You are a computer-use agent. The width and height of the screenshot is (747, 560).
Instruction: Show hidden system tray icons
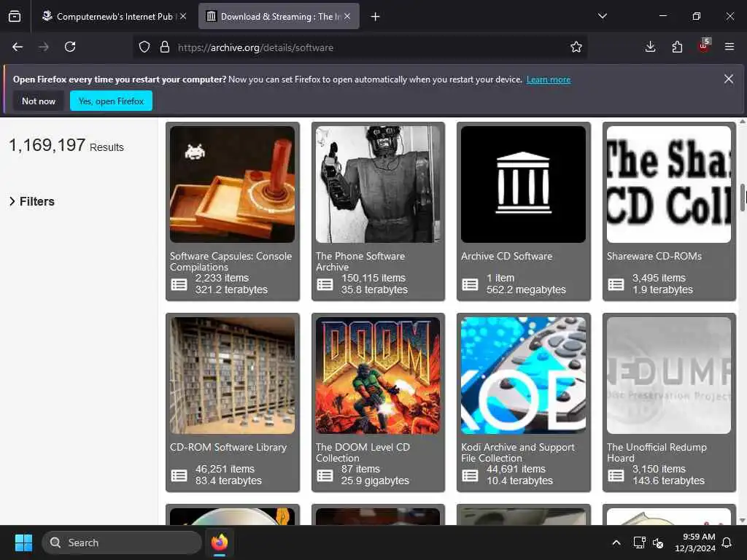(x=616, y=542)
